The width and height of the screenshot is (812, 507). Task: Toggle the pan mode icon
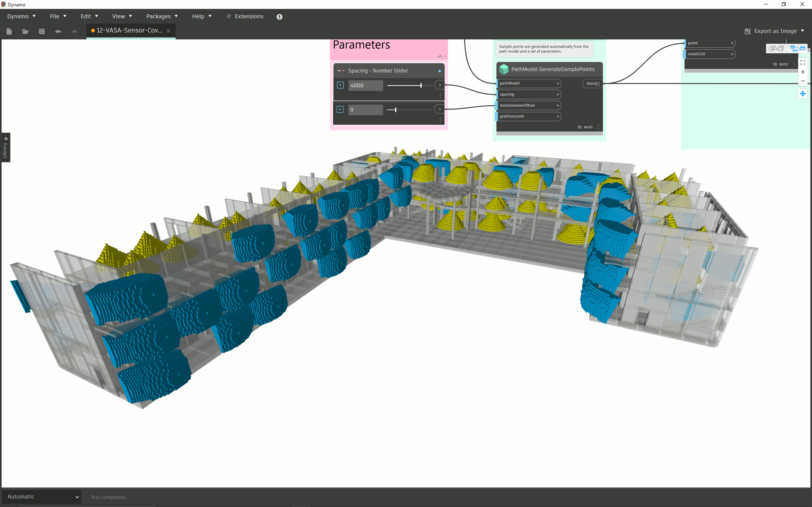click(x=803, y=93)
